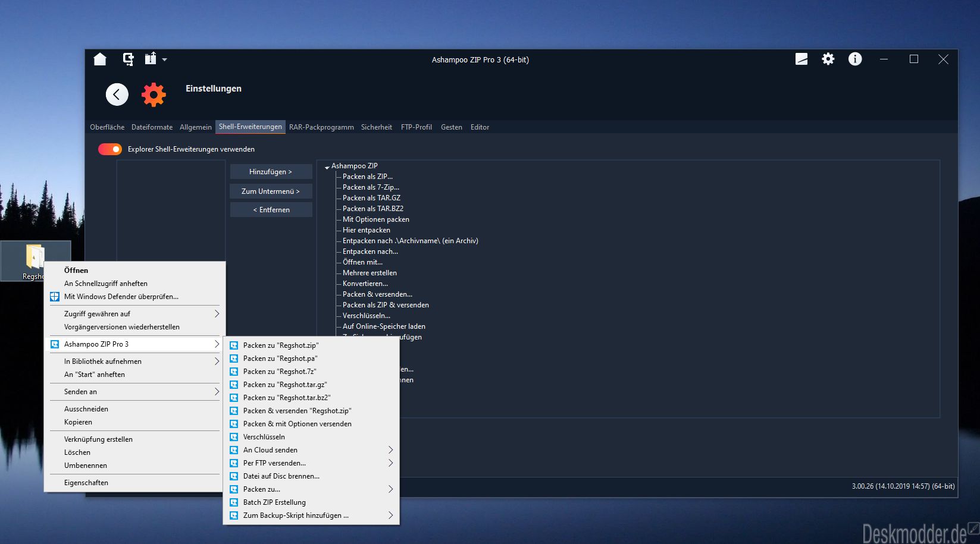Click the skin/theme switch icon in title bar
This screenshot has width=980, height=544.
(801, 59)
